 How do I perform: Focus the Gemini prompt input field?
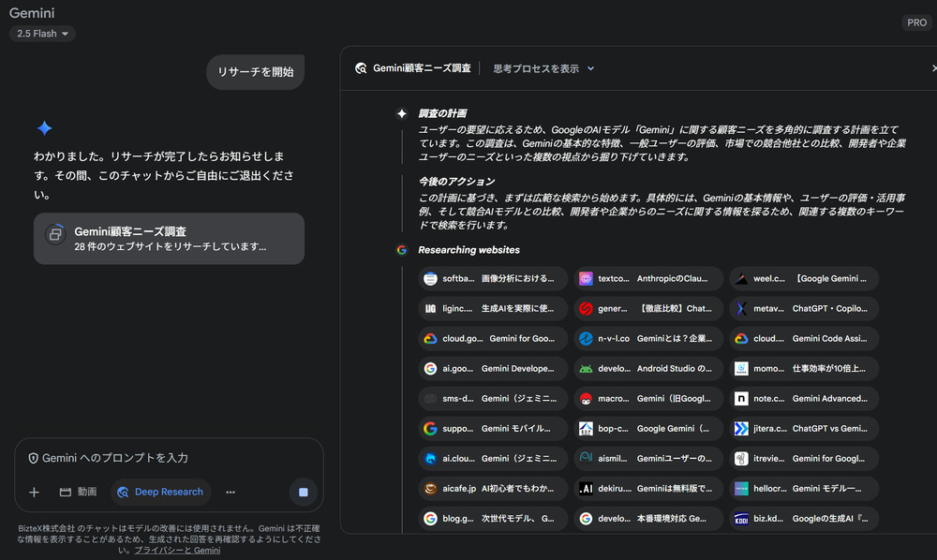coord(169,458)
